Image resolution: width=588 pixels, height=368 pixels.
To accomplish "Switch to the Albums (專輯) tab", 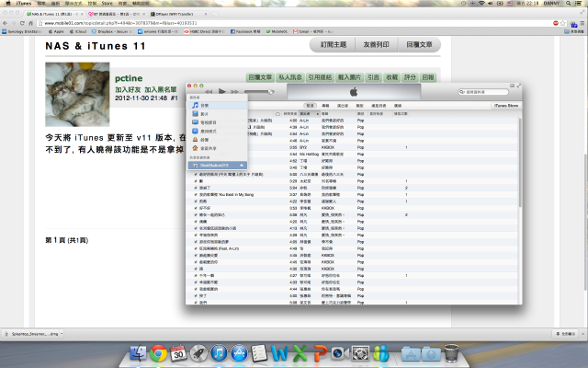I will point(325,106).
